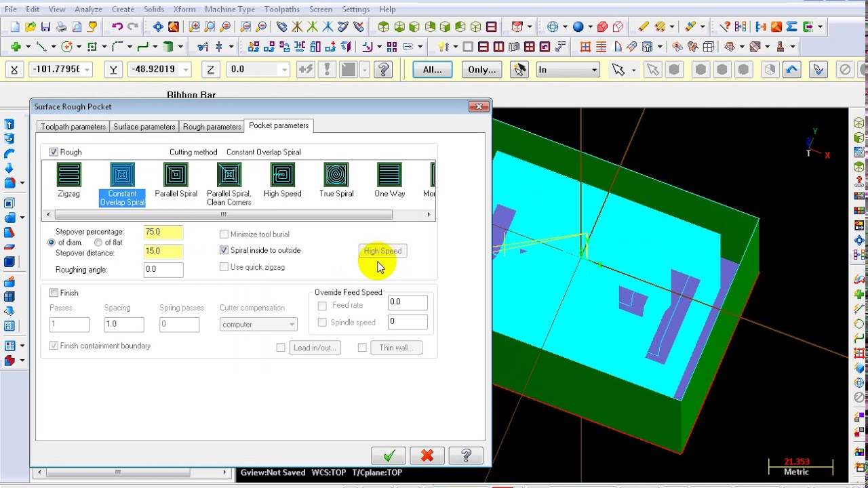This screenshot has width=868, height=488.
Task: Click the dialog help question-mark button
Action: click(x=466, y=455)
